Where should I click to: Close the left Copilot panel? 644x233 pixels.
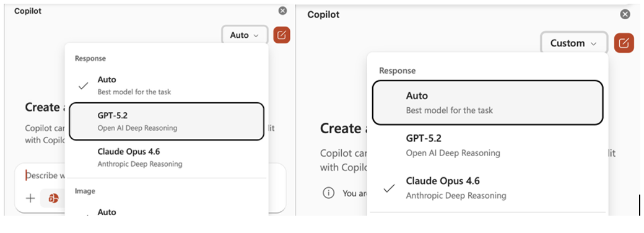(282, 11)
